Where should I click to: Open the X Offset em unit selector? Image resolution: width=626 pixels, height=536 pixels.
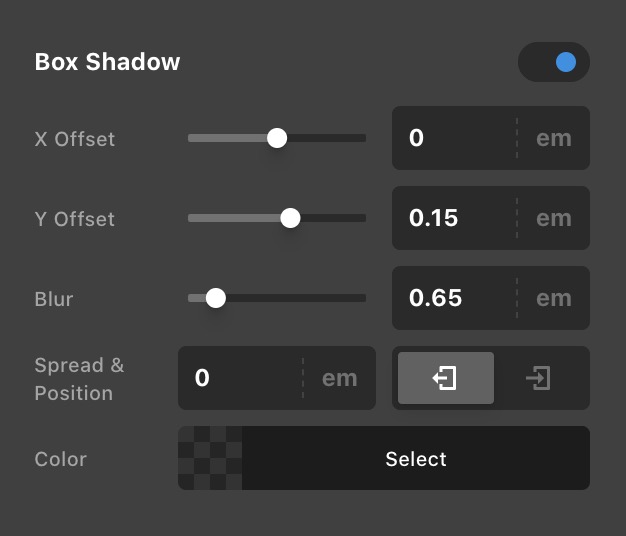[554, 138]
